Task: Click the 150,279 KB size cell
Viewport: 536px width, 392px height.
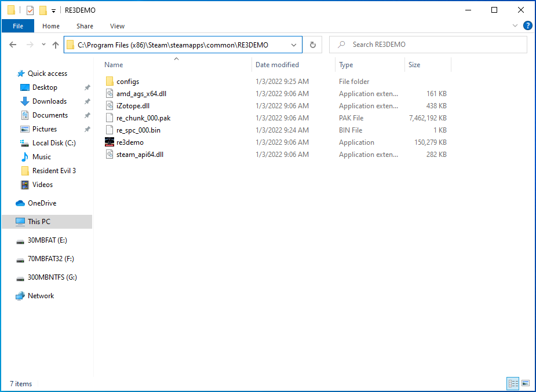Action: [431, 142]
